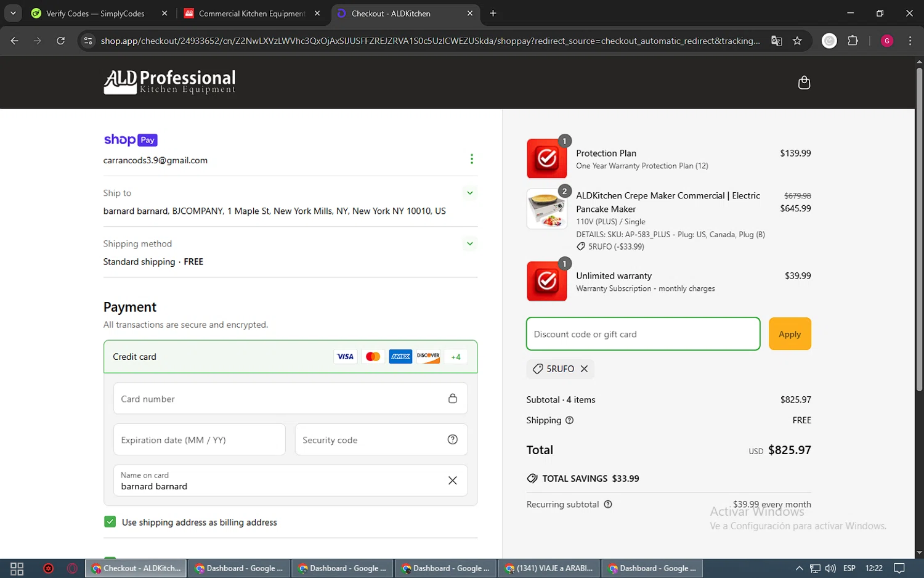The image size is (924, 578).
Task: Bookmark this page with the star icon
Action: [797, 41]
